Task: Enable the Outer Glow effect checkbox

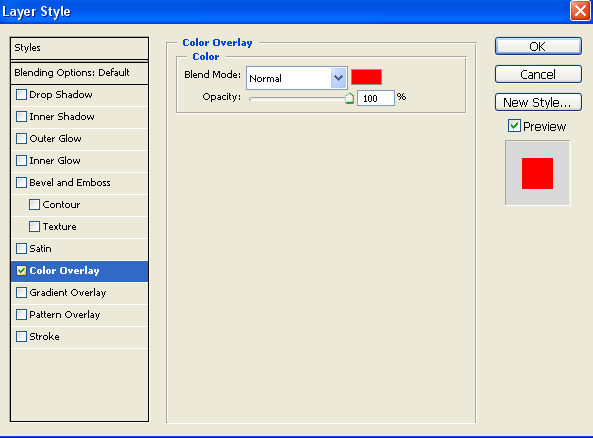Action: coord(22,138)
